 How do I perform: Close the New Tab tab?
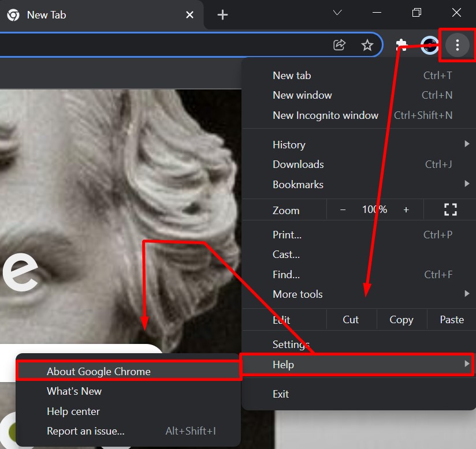[x=189, y=15]
